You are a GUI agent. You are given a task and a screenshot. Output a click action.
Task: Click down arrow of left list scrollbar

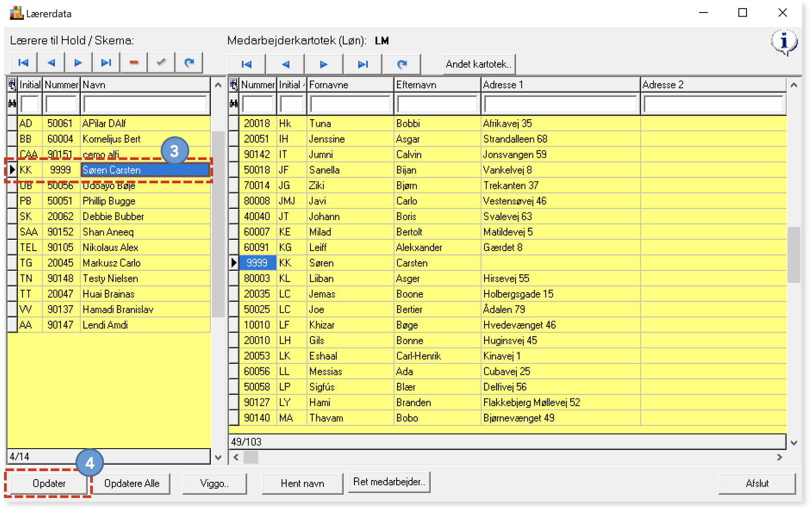point(218,458)
